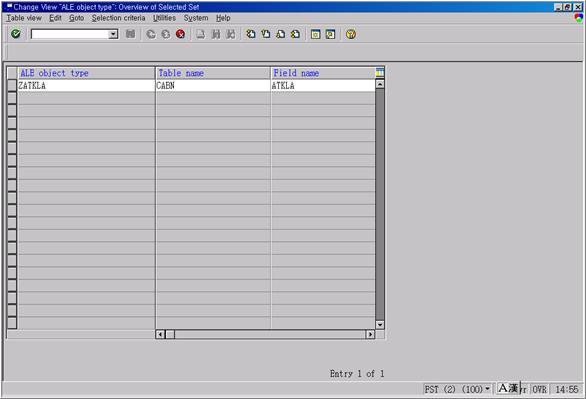Open the command field dropdown arrow
Viewport: 586px width, 399px height.
coord(113,34)
